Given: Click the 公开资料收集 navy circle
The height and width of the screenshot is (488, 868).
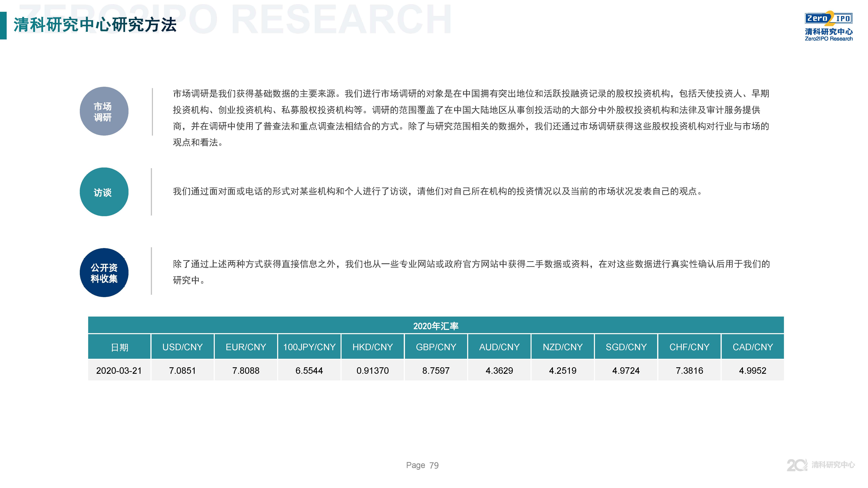Looking at the screenshot, I should [x=104, y=273].
